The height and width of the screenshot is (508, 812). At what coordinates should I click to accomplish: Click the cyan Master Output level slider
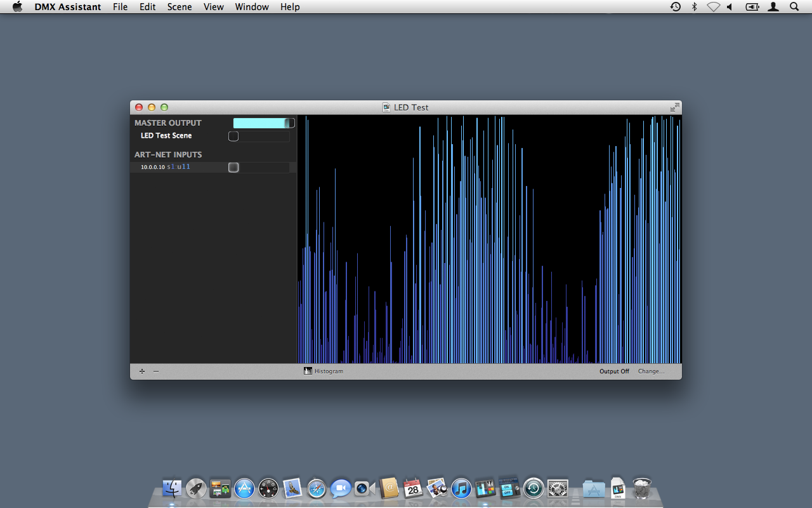260,123
